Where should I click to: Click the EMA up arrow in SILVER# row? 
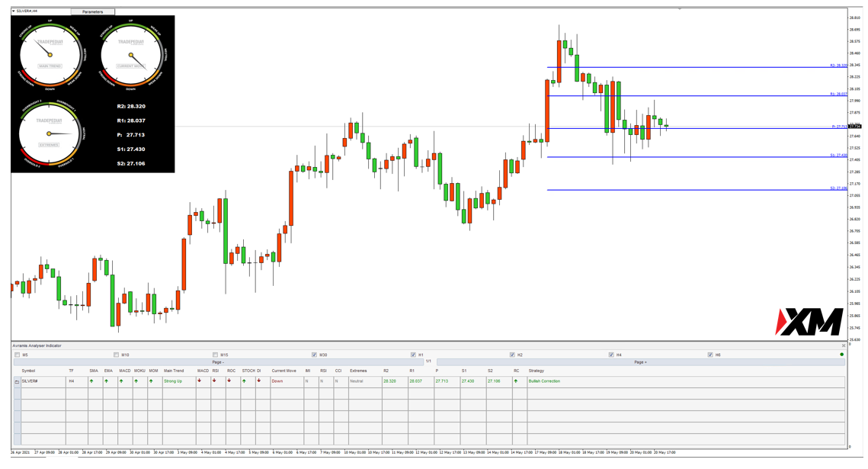[x=106, y=381]
